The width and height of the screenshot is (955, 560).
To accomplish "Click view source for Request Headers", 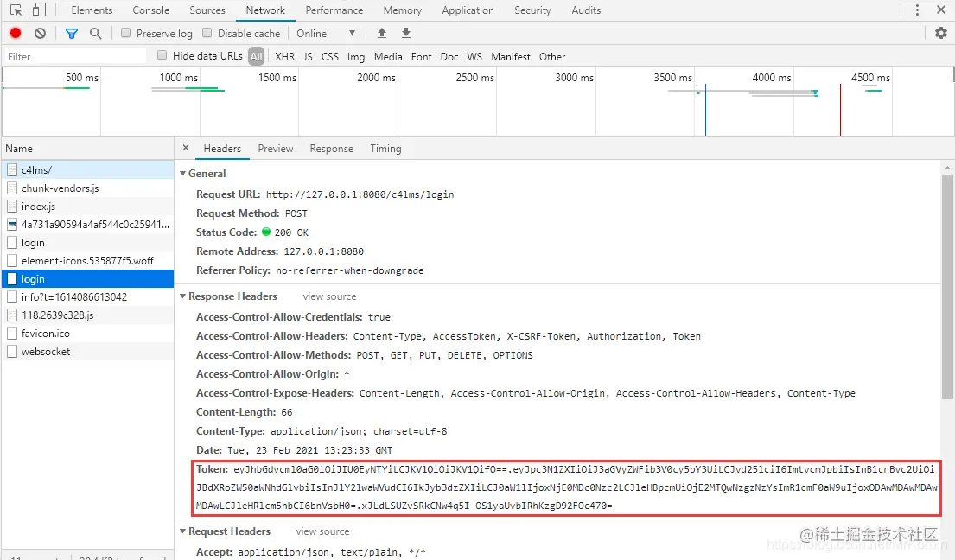I will (323, 531).
